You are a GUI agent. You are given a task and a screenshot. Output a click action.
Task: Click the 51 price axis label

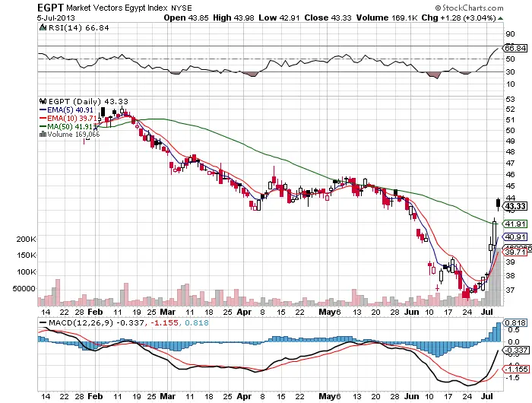point(510,120)
